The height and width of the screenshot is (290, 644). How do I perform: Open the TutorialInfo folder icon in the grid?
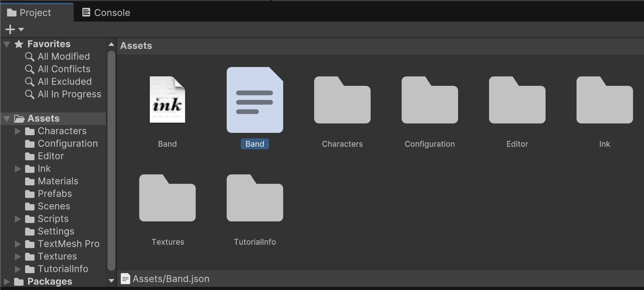tap(255, 198)
